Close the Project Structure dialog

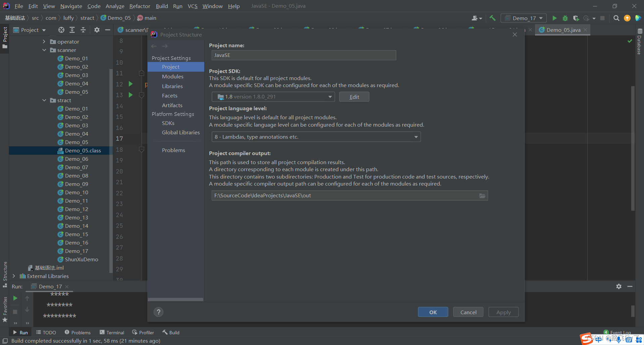click(515, 34)
